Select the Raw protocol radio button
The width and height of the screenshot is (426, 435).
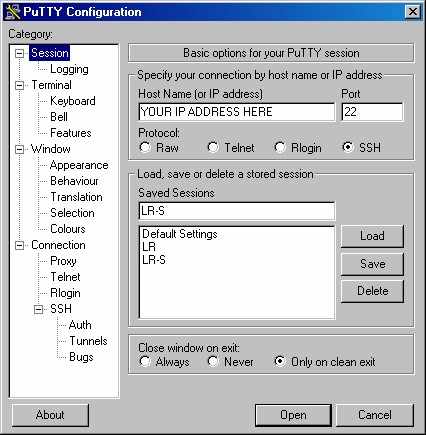coord(145,147)
